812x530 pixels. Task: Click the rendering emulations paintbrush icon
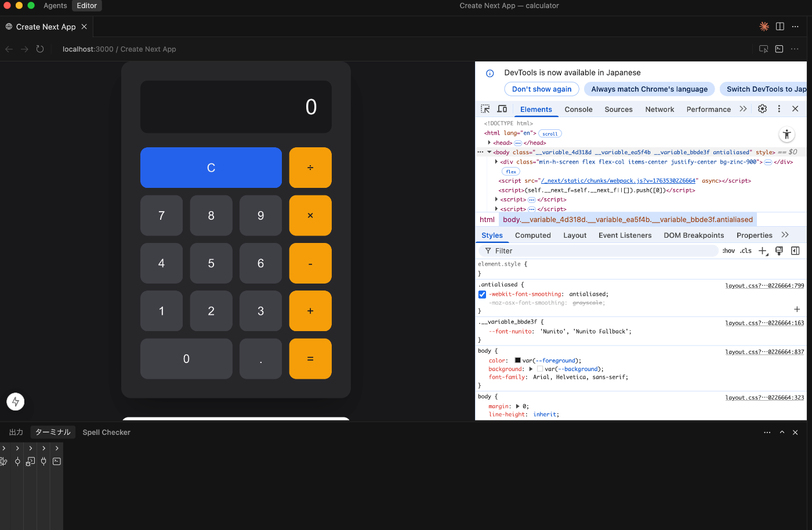click(779, 251)
